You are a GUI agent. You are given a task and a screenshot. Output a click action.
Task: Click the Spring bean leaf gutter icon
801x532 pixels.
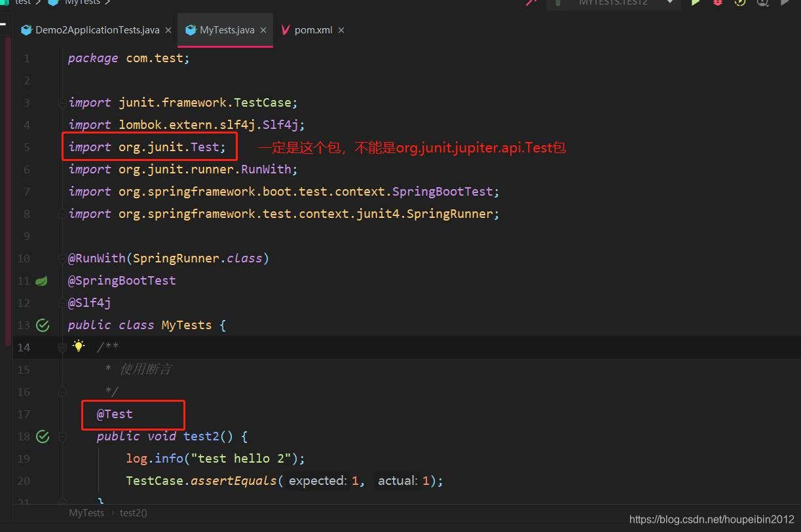pyautogui.click(x=41, y=281)
